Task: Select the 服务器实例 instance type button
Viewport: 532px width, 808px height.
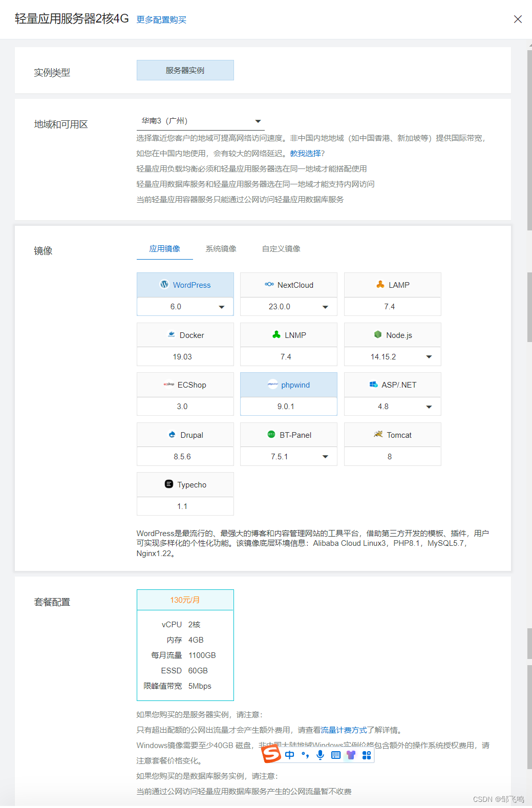Action: tap(185, 70)
